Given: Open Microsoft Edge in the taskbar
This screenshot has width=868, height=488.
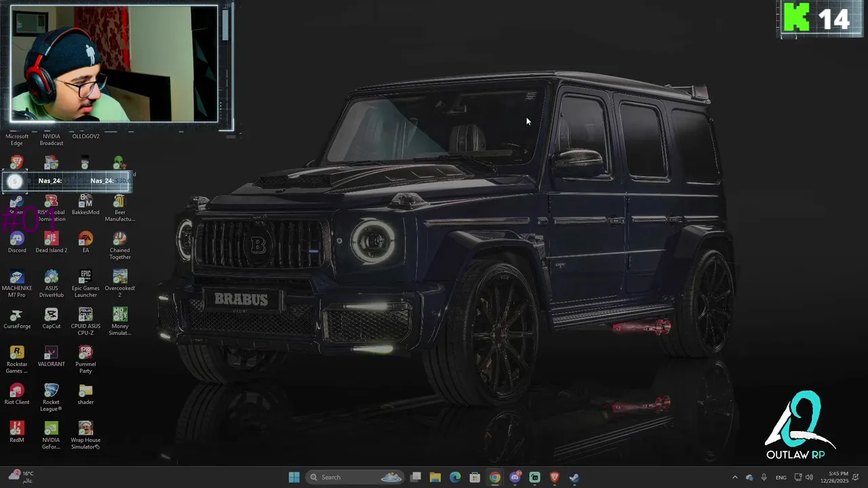Looking at the screenshot, I should [455, 477].
